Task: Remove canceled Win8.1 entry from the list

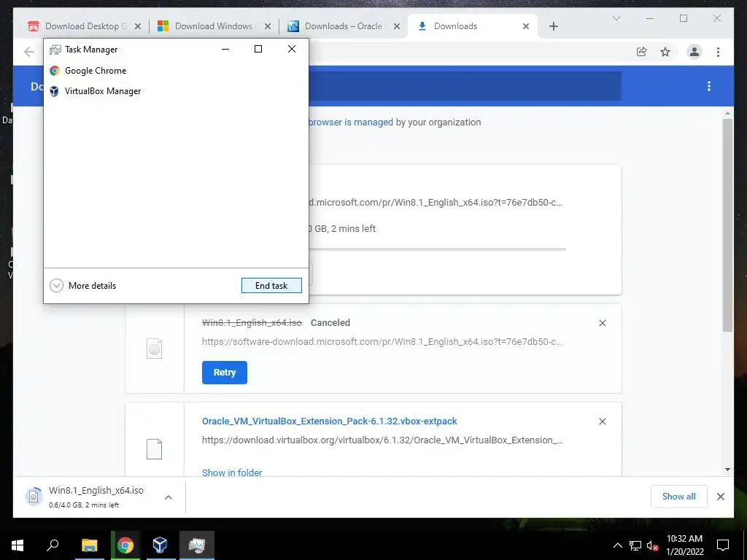Action: click(602, 323)
